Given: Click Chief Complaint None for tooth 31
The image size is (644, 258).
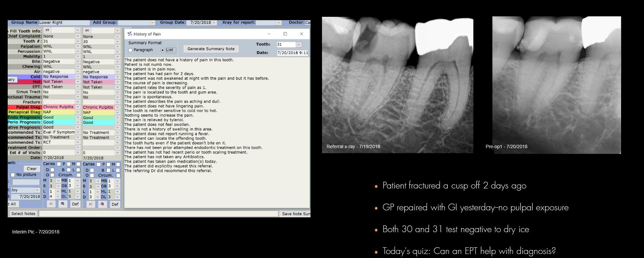Looking at the screenshot, I should click(x=59, y=36).
